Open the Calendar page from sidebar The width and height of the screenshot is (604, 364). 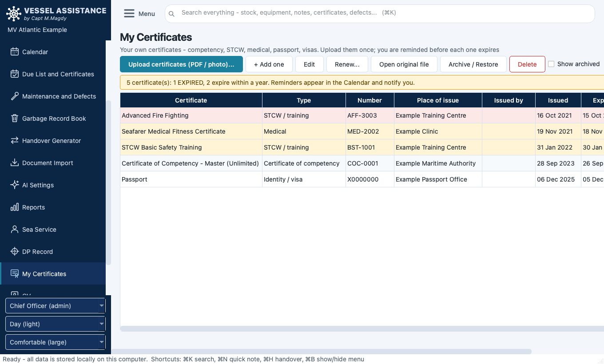click(53, 52)
